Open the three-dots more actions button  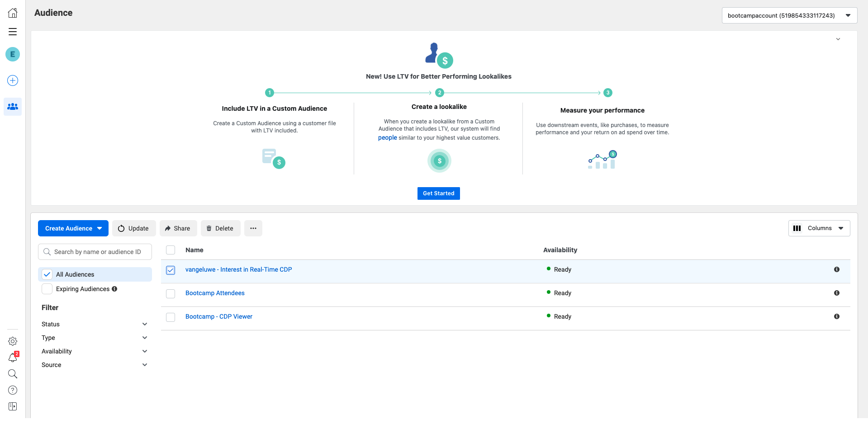253,228
